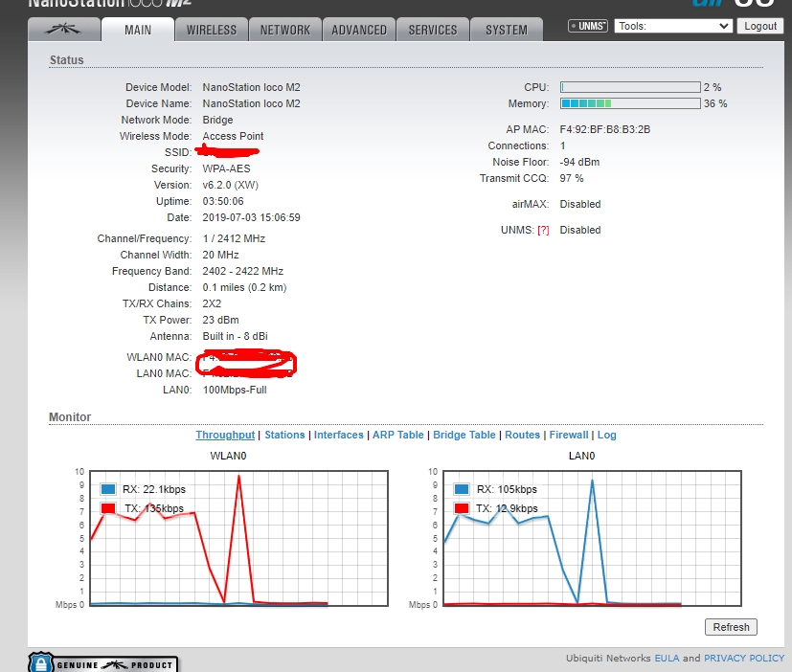Open the ARP Table link
Screen dimensions: 792x672
point(398,435)
